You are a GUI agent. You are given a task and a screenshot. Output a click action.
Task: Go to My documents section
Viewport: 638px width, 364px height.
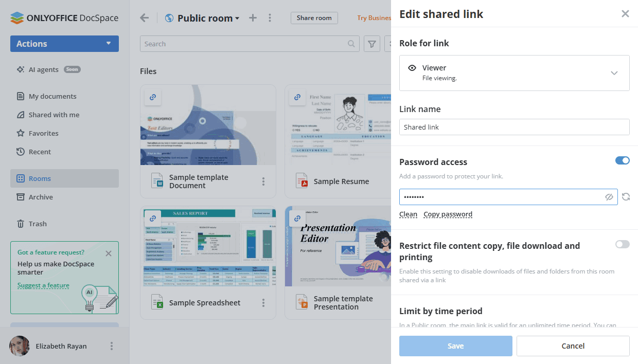[x=52, y=96]
